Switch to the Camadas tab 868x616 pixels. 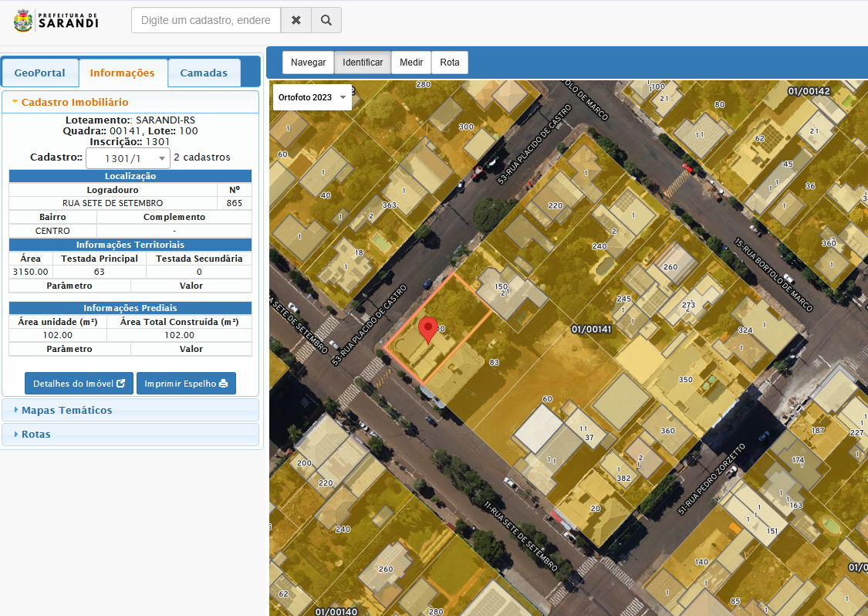[x=204, y=73]
